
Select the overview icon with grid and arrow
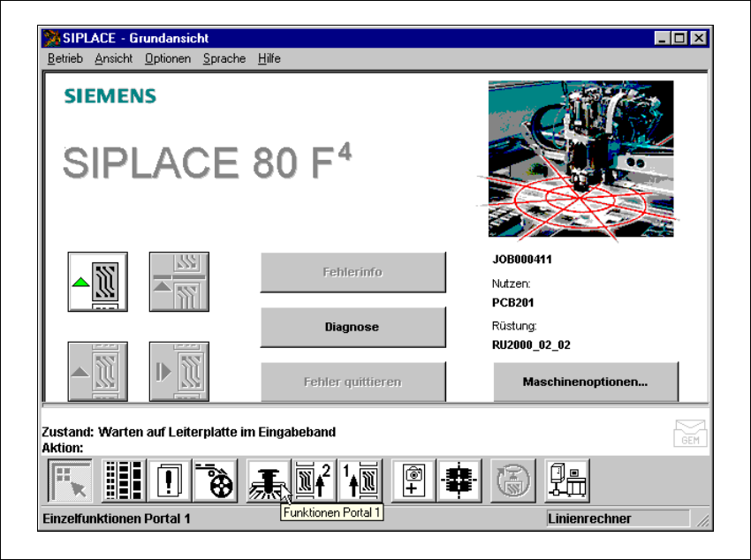[x=70, y=481]
